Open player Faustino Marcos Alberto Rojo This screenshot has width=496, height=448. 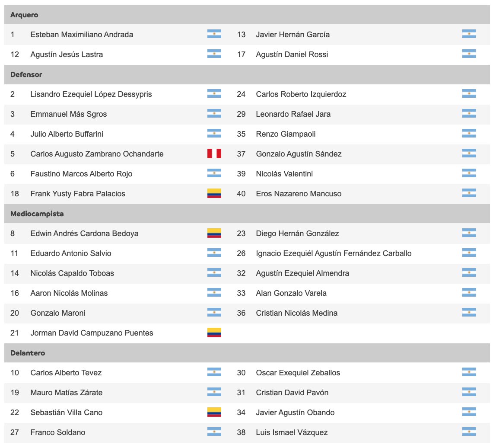click(x=81, y=174)
